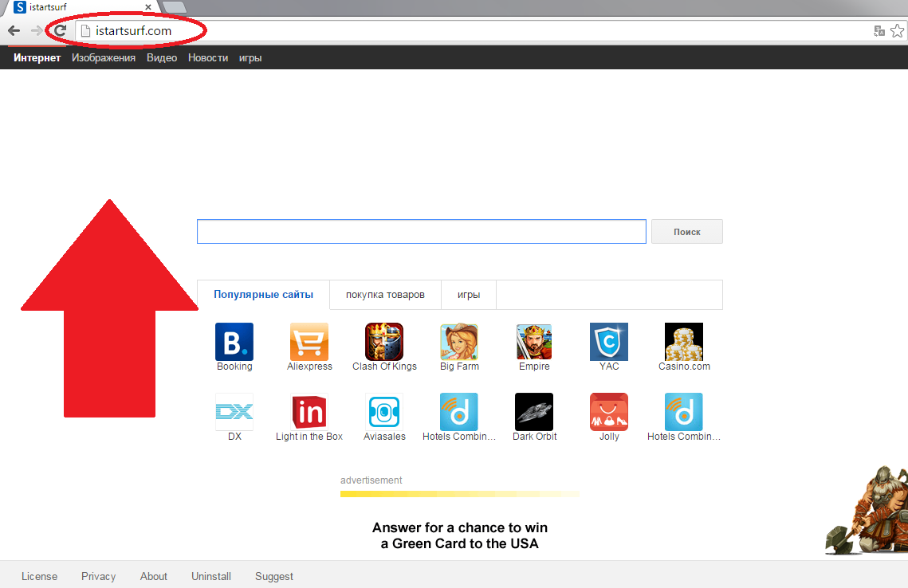Open the Uninstall footer link
This screenshot has height=588, width=908.
point(211,576)
